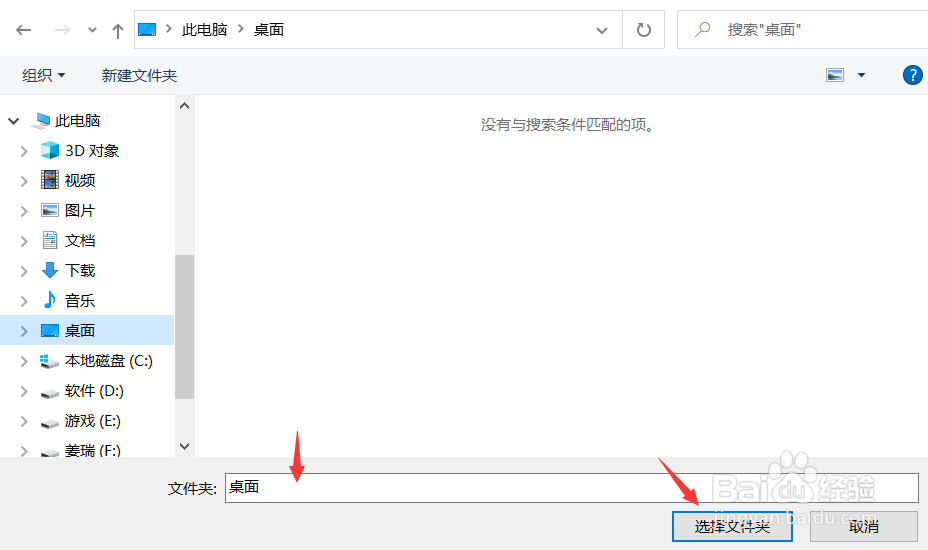Viewport: 928px width, 550px height.
Task: Select the 下载 folder
Action: (80, 271)
